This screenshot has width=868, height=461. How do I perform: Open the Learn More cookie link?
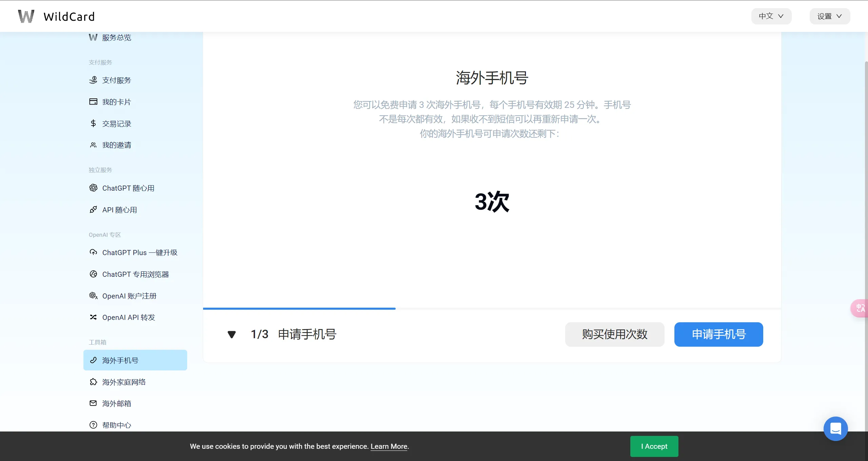click(389, 446)
